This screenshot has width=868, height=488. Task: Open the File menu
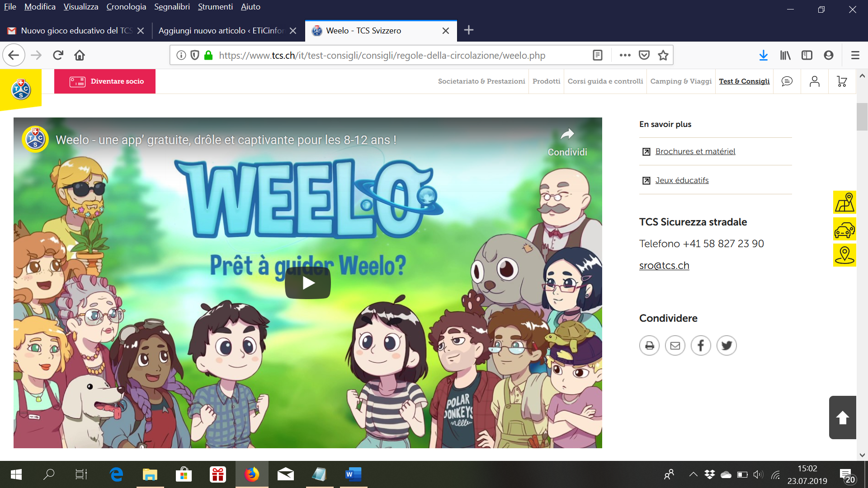point(10,7)
